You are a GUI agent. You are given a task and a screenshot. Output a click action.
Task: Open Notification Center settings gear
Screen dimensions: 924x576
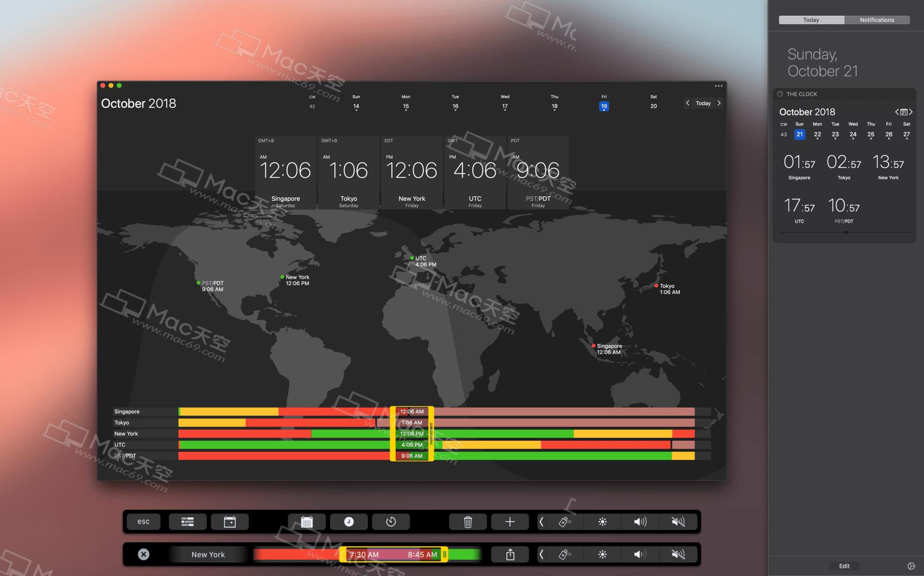pos(911,566)
